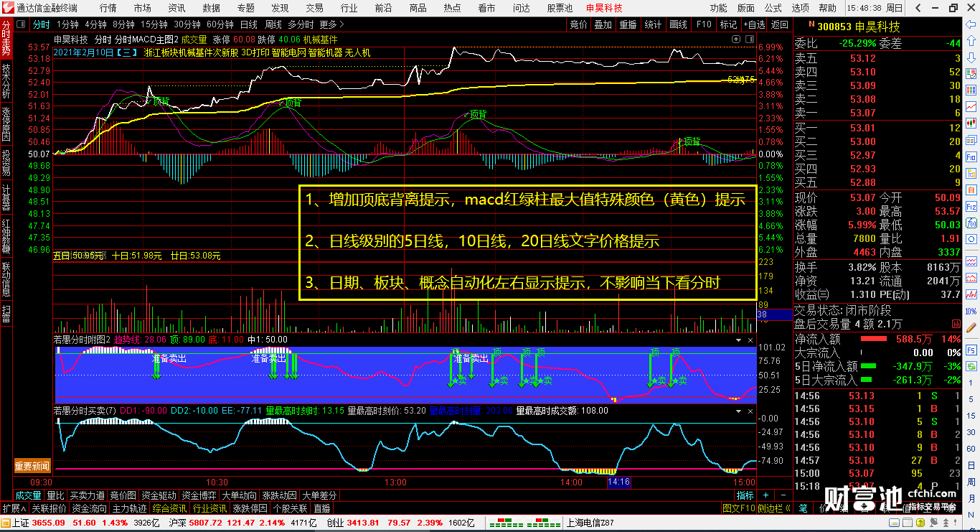Screen dimensions: 980x532
Task: Open the F10 company info icon
Action: (971, 157)
